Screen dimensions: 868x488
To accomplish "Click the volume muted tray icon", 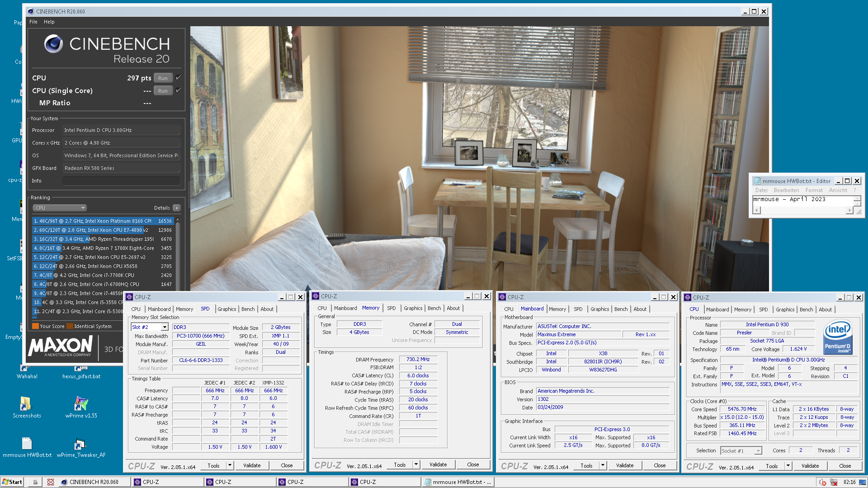I will [x=823, y=482].
